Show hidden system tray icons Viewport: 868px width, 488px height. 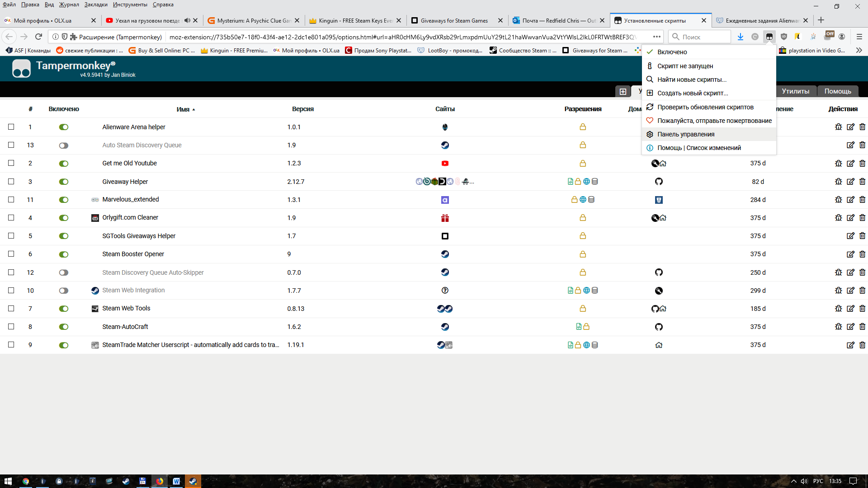tap(793, 481)
